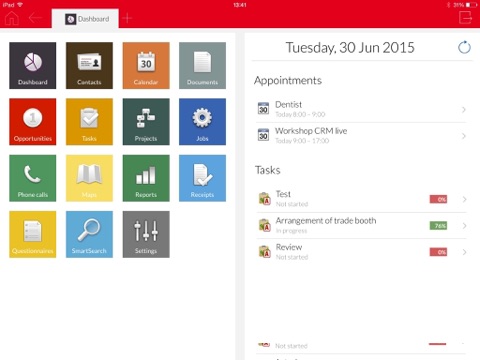Open the Projects tile
Image resolution: width=480 pixels, height=360 pixels.
click(146, 122)
